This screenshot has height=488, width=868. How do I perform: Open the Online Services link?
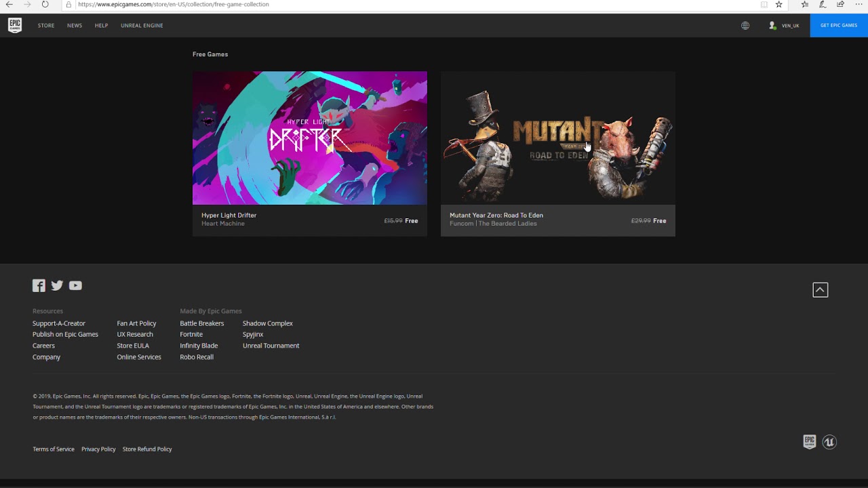(139, 357)
